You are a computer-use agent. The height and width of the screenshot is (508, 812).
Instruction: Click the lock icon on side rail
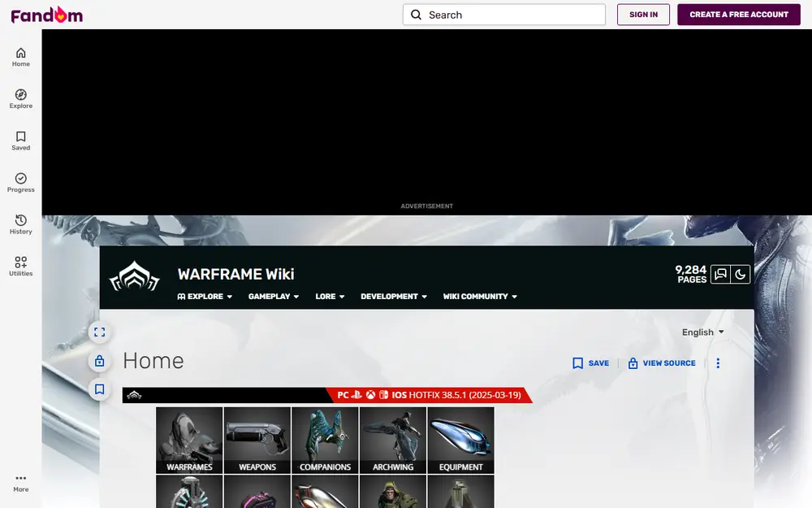coord(99,361)
